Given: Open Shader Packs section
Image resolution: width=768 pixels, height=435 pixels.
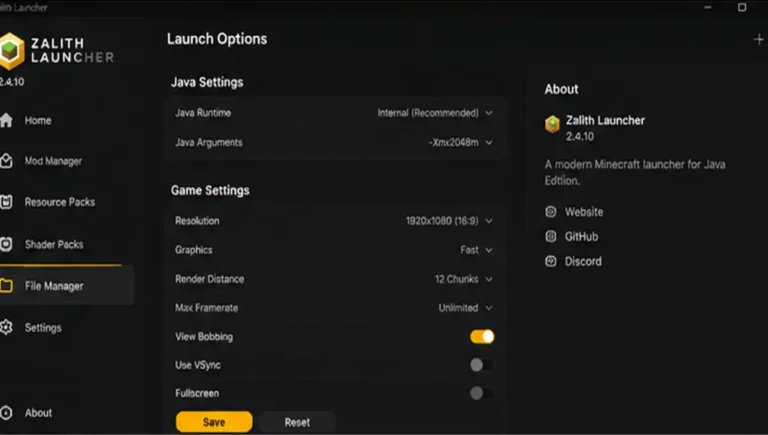Looking at the screenshot, I should pos(54,244).
